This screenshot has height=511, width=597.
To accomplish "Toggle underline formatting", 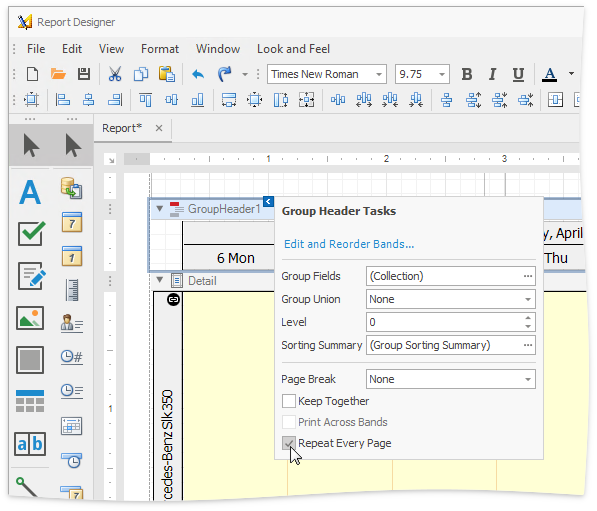I will pyautogui.click(x=518, y=74).
